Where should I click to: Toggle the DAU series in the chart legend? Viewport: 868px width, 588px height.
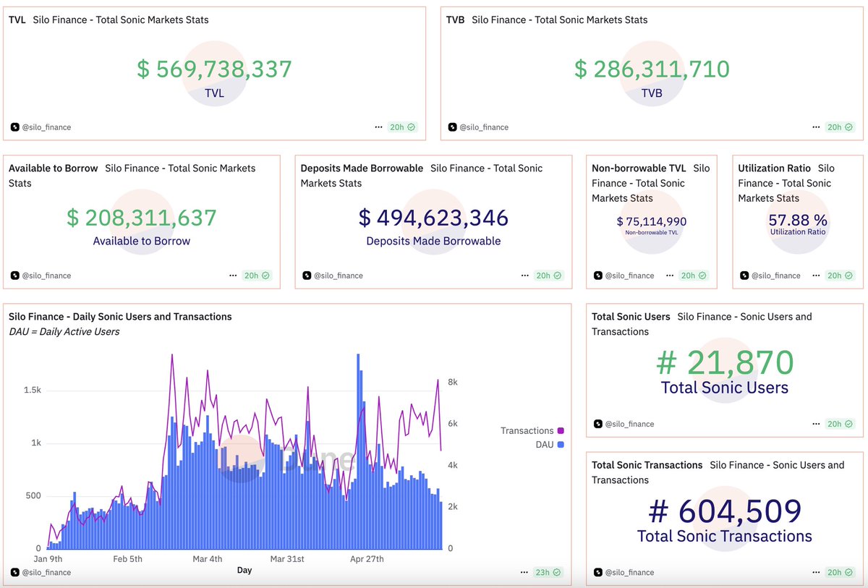pos(550,444)
